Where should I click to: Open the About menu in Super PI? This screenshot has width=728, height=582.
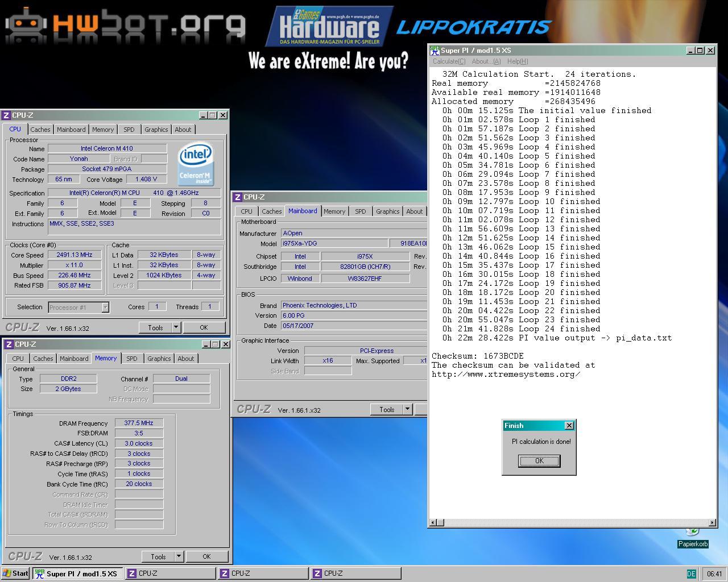click(486, 61)
